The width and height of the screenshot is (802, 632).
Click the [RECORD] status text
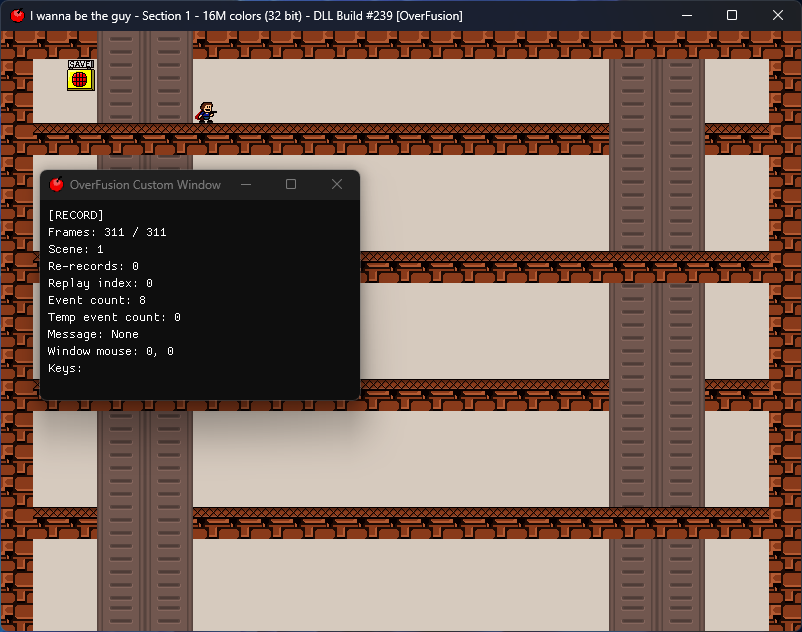tap(76, 215)
